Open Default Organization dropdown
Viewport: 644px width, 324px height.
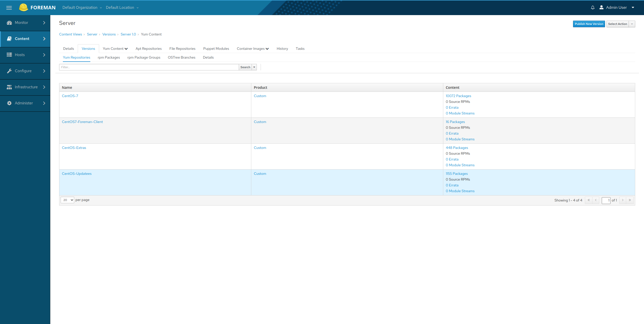(x=82, y=8)
